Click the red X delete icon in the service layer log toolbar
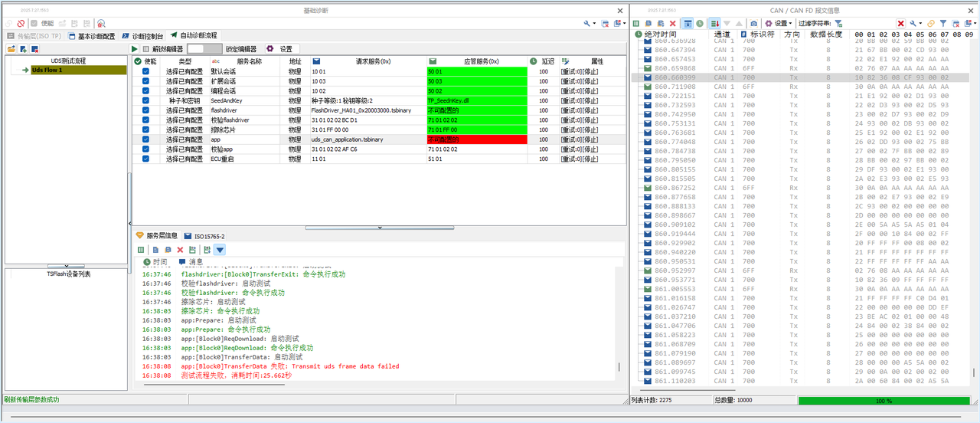 click(181, 250)
